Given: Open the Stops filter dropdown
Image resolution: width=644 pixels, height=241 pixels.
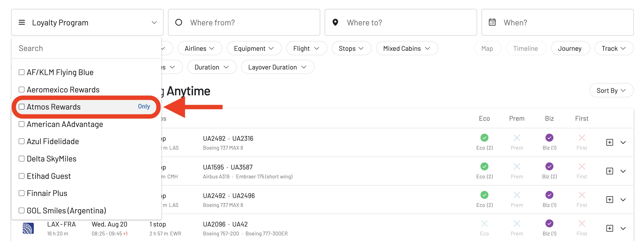Looking at the screenshot, I should pos(351,48).
